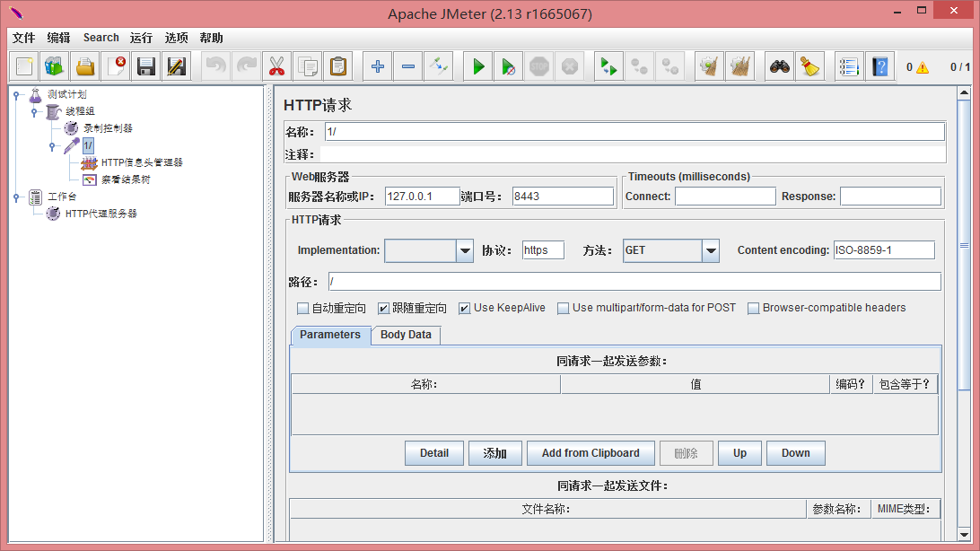The image size is (980, 551).
Task: Open the 方法 GET method dropdown
Action: point(711,250)
